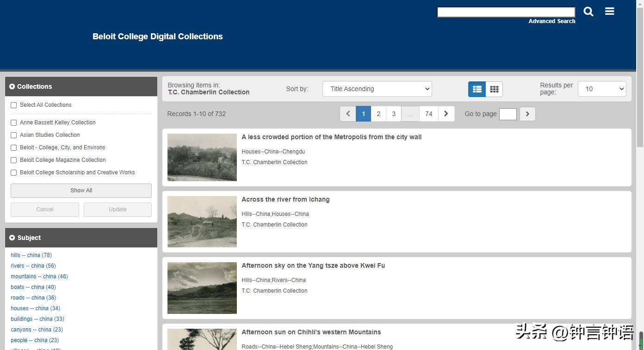Filter by roads -- china subject

pyautogui.click(x=33, y=298)
